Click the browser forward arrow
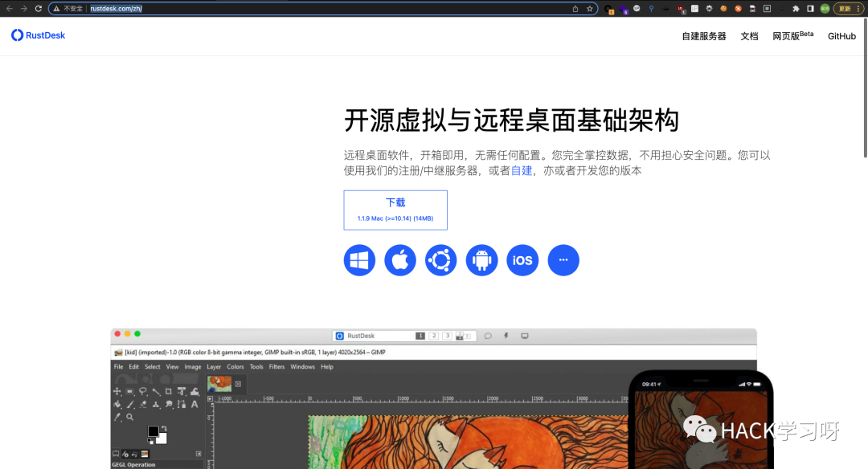 click(24, 8)
